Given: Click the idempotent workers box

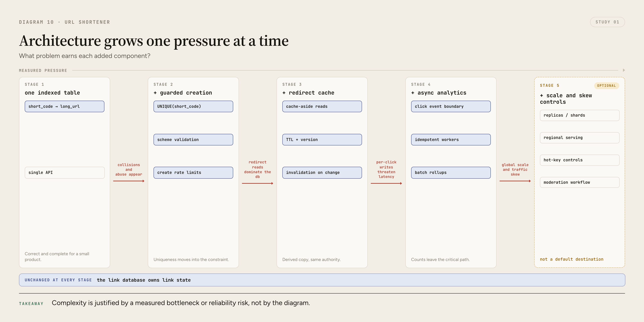Looking at the screenshot, I should (x=451, y=139).
